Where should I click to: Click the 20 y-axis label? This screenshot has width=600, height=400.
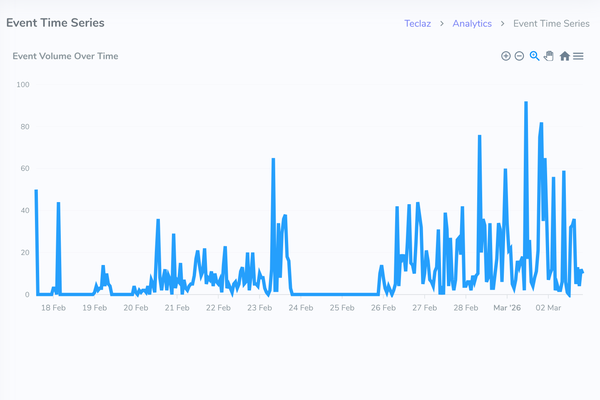25,253
